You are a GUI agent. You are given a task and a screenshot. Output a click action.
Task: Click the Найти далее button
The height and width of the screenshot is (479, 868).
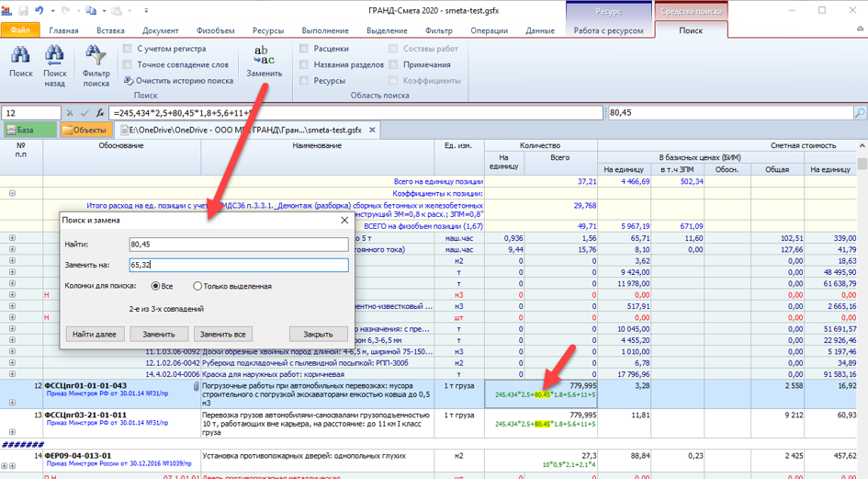coord(95,335)
